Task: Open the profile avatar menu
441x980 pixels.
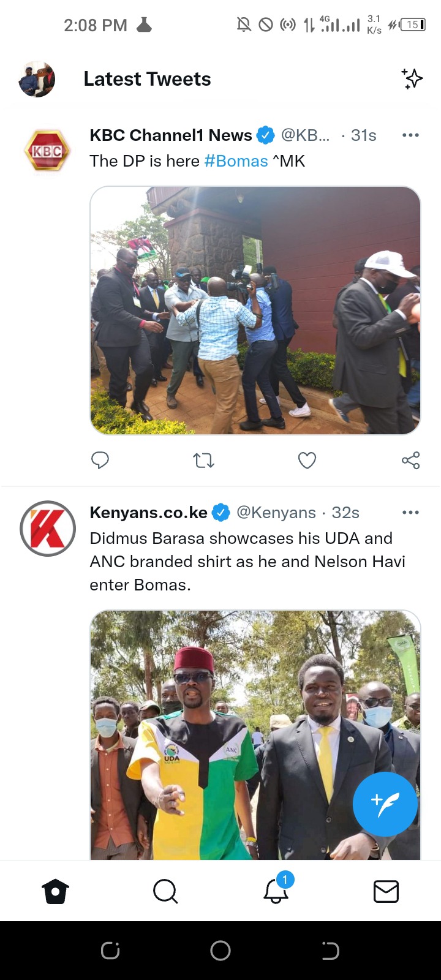Action: click(x=37, y=79)
